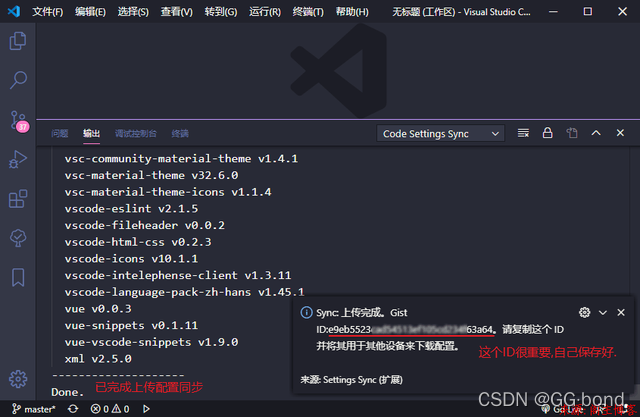
Task: Click the run triangle in status bar
Action: (146, 409)
